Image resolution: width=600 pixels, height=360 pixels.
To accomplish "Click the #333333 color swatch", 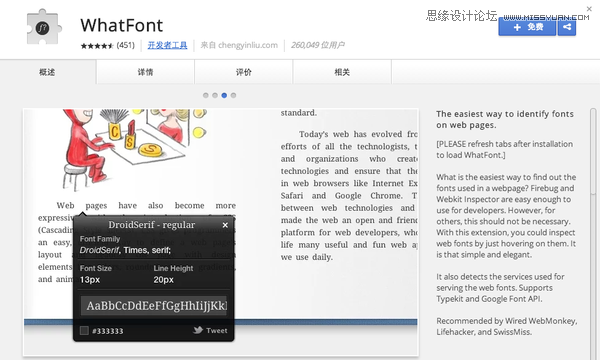I will pyautogui.click(x=84, y=331).
